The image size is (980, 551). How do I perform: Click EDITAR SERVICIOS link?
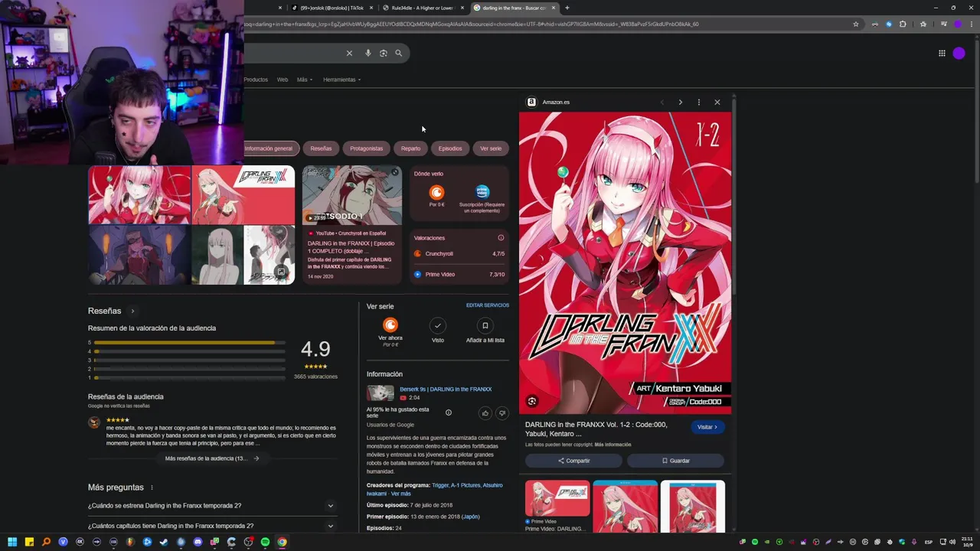tap(488, 305)
